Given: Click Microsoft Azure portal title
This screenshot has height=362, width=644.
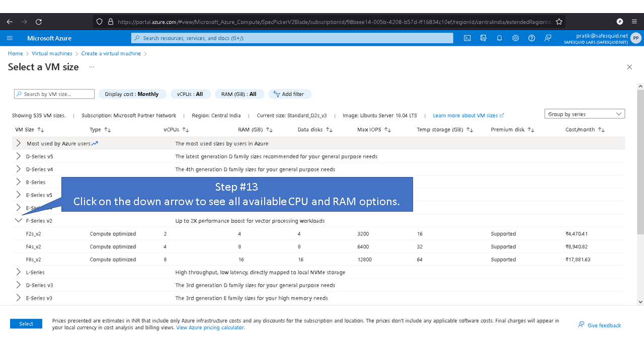Looking at the screenshot, I should pos(49,38).
